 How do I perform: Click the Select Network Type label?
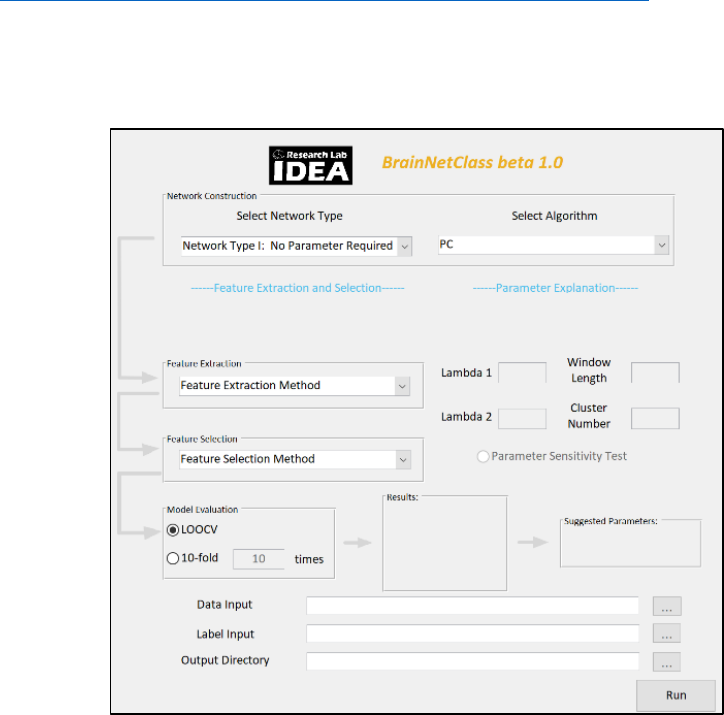coord(290,216)
